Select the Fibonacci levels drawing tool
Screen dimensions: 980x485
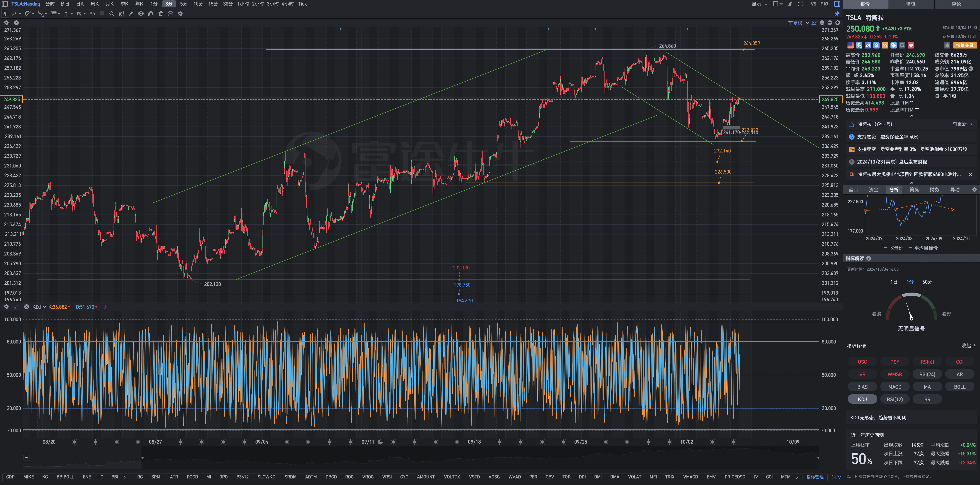click(x=54, y=14)
